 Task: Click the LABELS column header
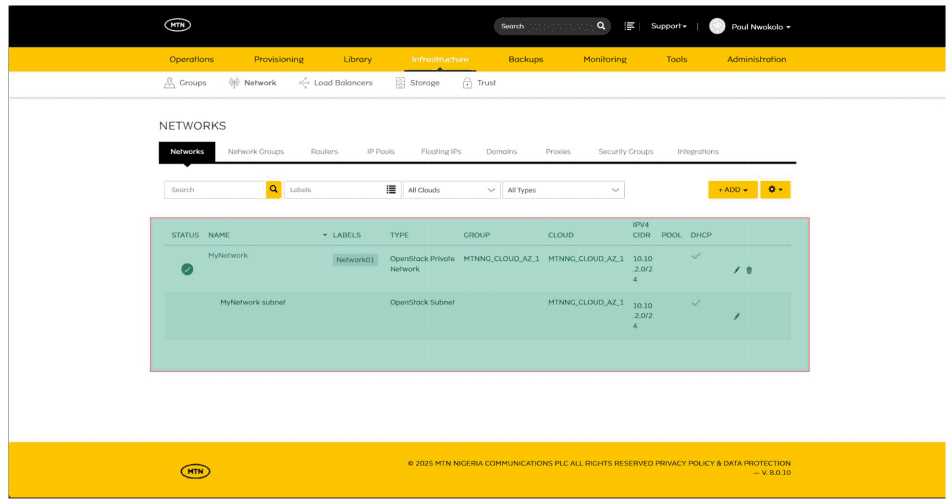click(x=347, y=235)
